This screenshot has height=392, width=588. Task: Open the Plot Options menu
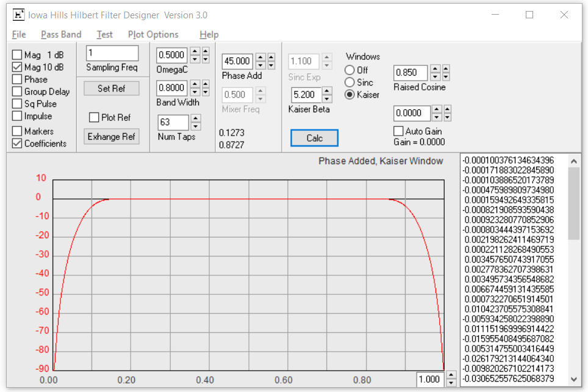[x=152, y=34]
